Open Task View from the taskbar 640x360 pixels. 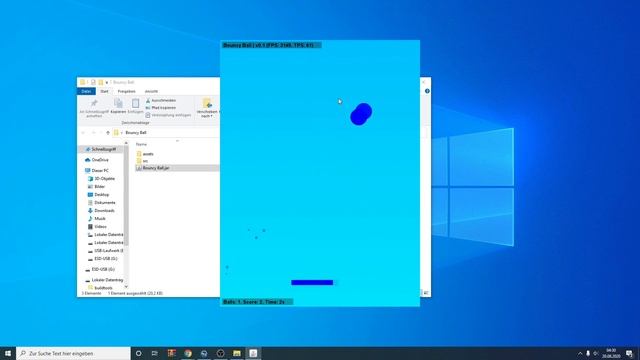155,353
